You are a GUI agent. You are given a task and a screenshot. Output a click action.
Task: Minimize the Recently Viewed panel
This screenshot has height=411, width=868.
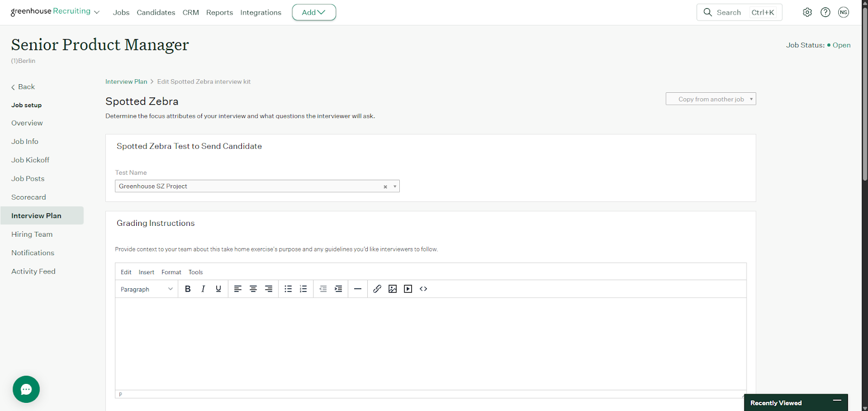[x=837, y=401]
